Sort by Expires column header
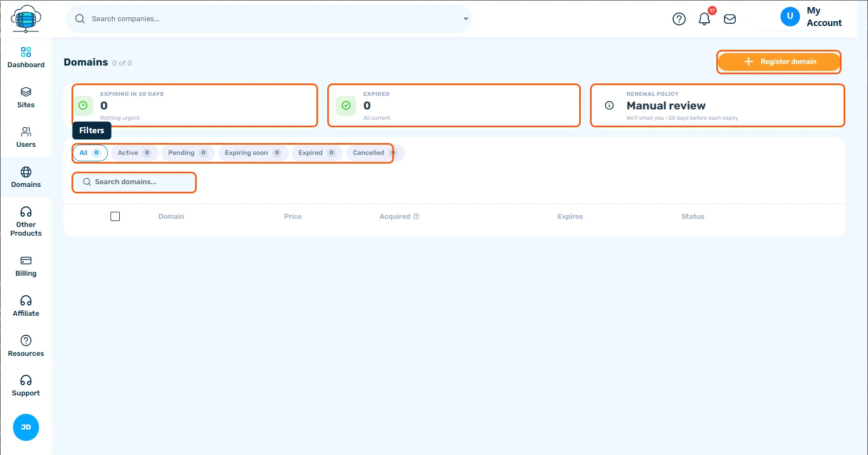This screenshot has width=868, height=455. 570,216
